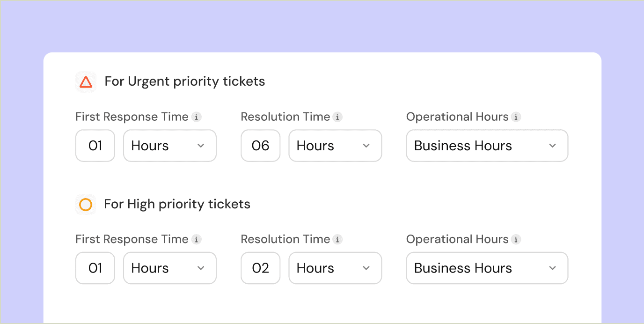Open Urgent Resolution Time Hours dropdown
The width and height of the screenshot is (644, 324).
coord(335,146)
